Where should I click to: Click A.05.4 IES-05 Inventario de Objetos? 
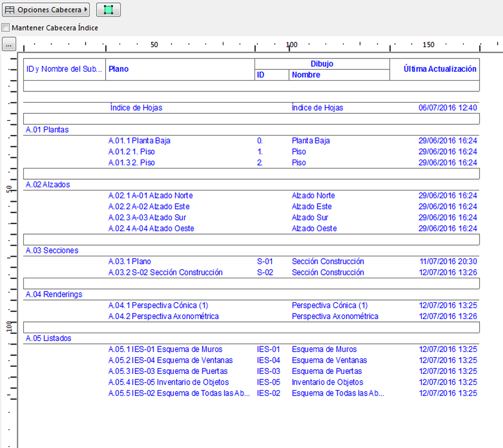[168, 382]
